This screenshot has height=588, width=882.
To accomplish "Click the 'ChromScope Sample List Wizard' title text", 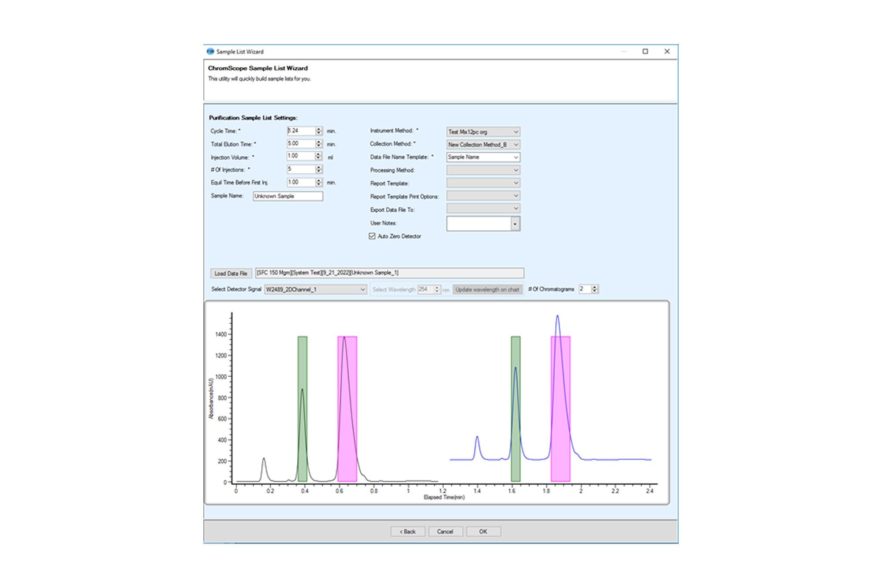I will (x=258, y=68).
